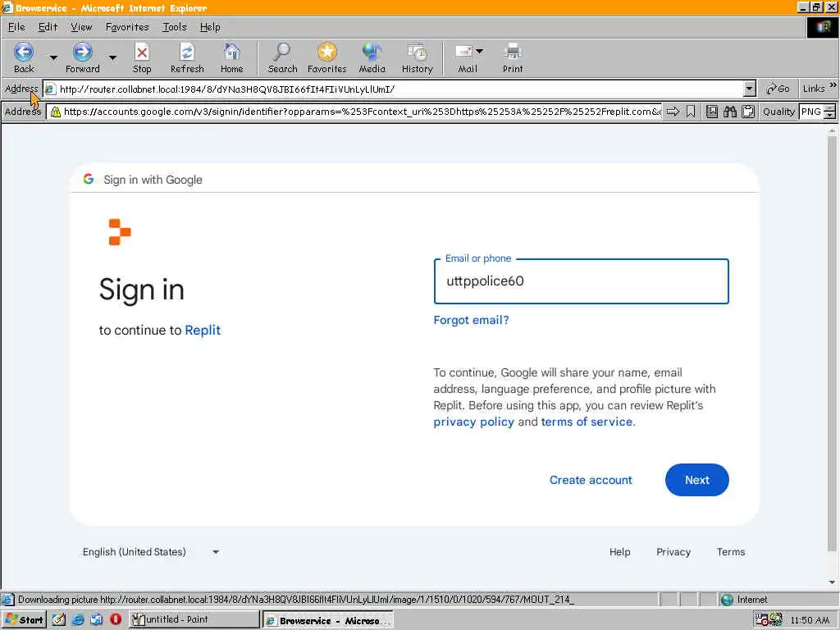This screenshot has width=840, height=630.
Task: Switch to untitled - Paint taskbar button
Action: [x=194, y=620]
